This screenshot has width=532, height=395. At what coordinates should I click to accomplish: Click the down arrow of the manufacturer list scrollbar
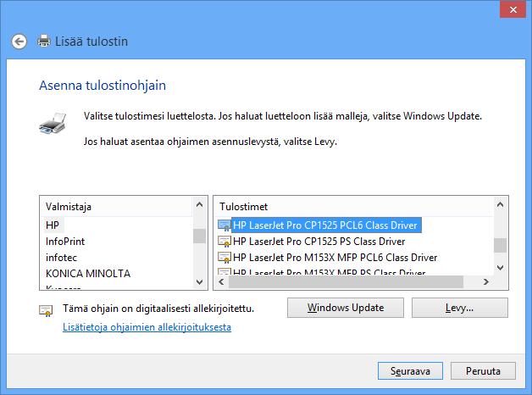point(200,281)
